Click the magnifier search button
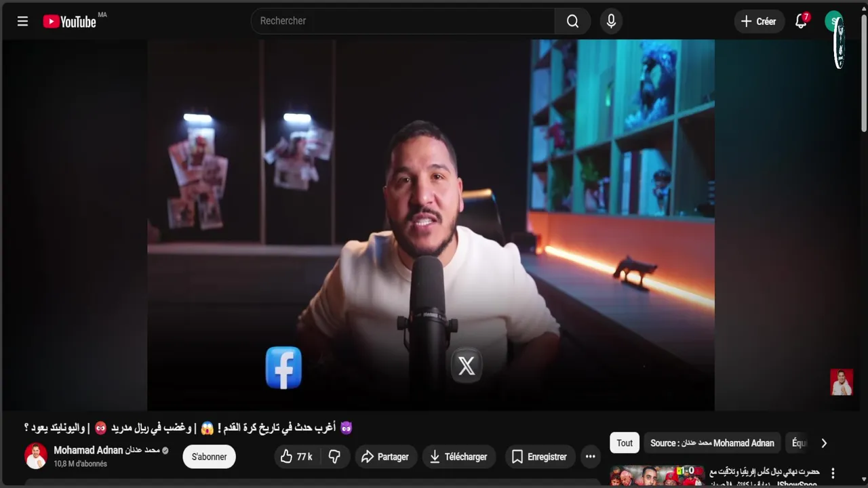 click(572, 21)
